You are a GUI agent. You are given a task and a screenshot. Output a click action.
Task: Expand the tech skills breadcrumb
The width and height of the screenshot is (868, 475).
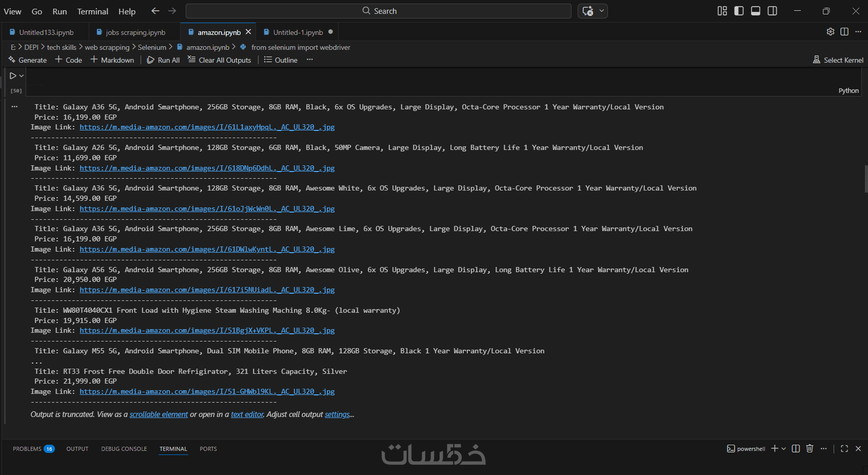(x=62, y=47)
